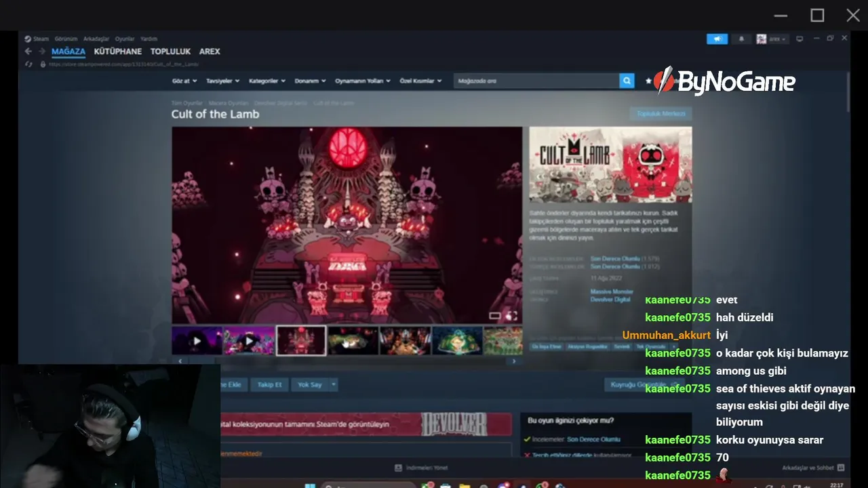Open the Steam menu
868x488 pixels.
point(37,39)
